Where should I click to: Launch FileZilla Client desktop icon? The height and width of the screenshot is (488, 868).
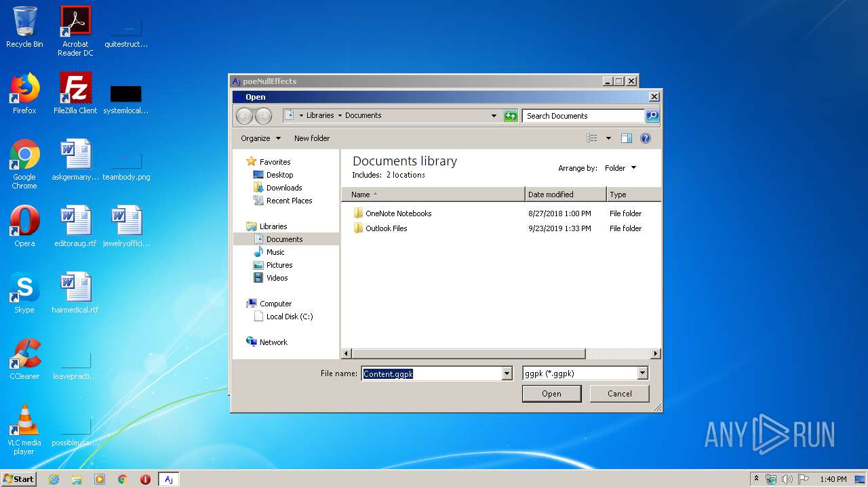coord(75,94)
